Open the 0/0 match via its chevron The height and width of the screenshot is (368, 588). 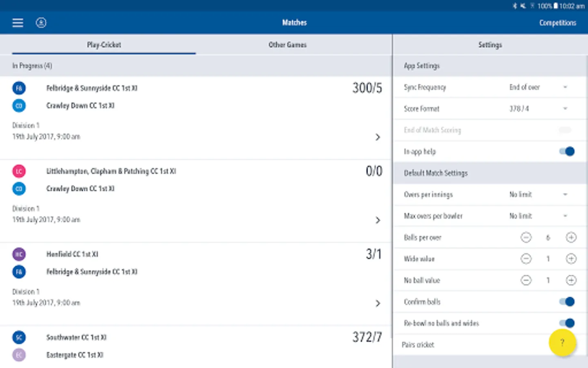(x=378, y=220)
